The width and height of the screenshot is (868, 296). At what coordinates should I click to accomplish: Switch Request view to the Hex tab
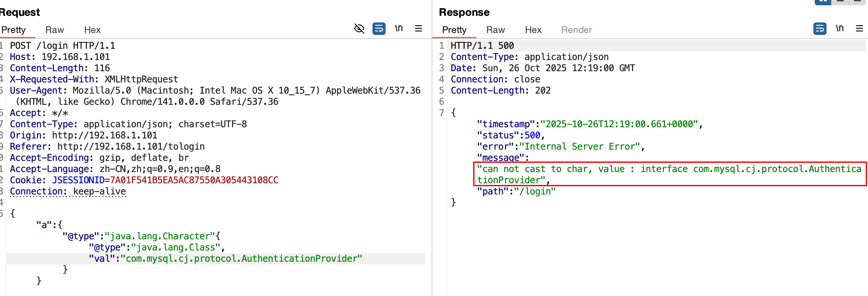92,30
